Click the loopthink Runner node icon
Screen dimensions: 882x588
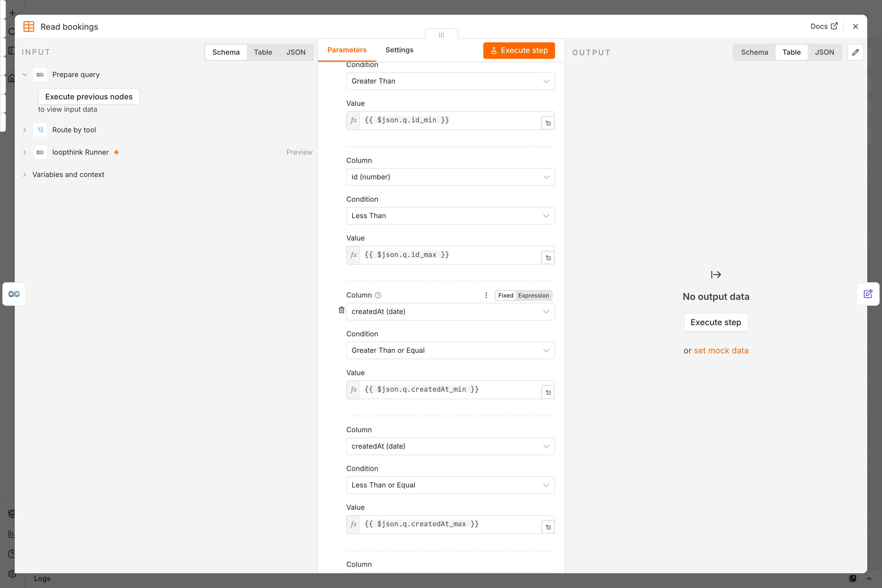pos(40,152)
